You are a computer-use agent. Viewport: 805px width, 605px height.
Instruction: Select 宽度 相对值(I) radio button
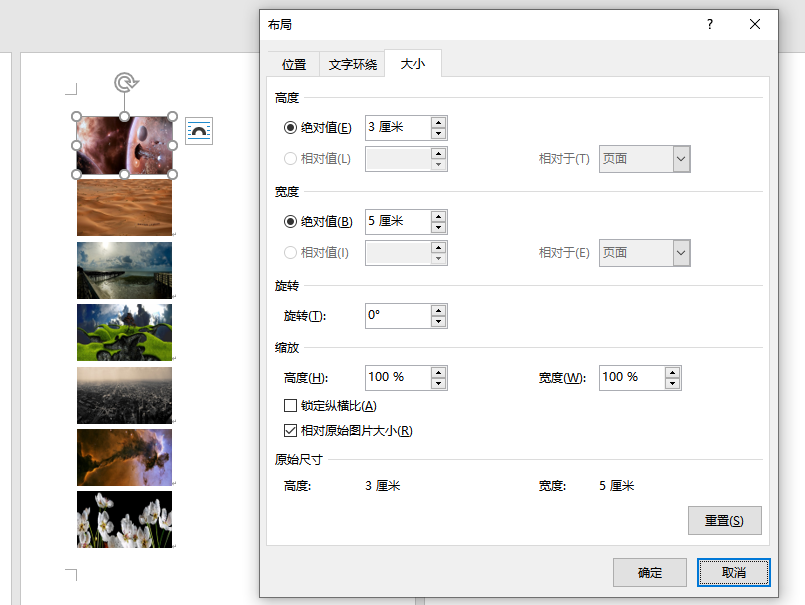click(290, 253)
